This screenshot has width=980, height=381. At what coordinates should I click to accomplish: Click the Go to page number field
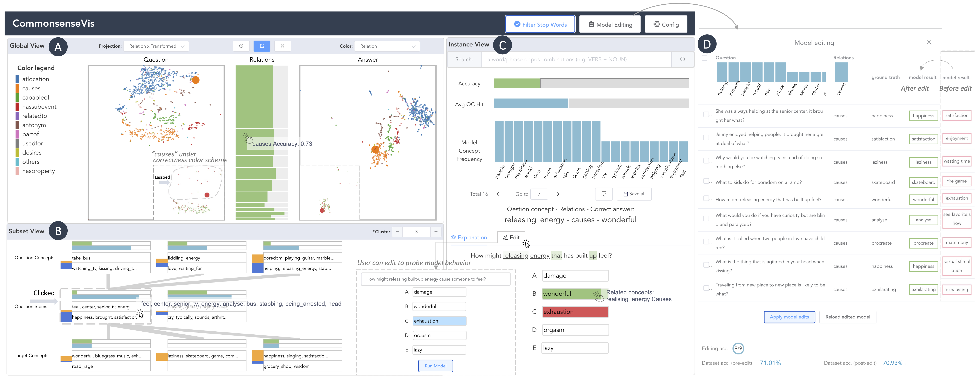coord(539,194)
